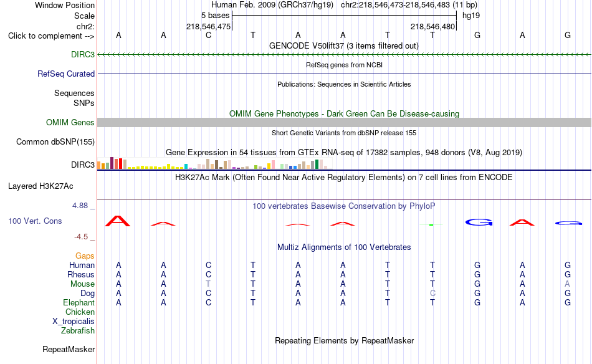Open the 'RefSeq Curated' track label

[65, 74]
